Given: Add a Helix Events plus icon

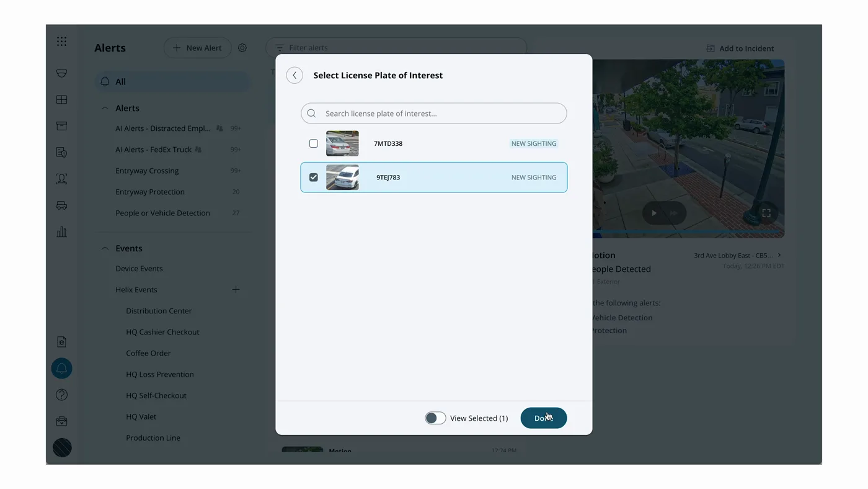Looking at the screenshot, I should pyautogui.click(x=236, y=290).
